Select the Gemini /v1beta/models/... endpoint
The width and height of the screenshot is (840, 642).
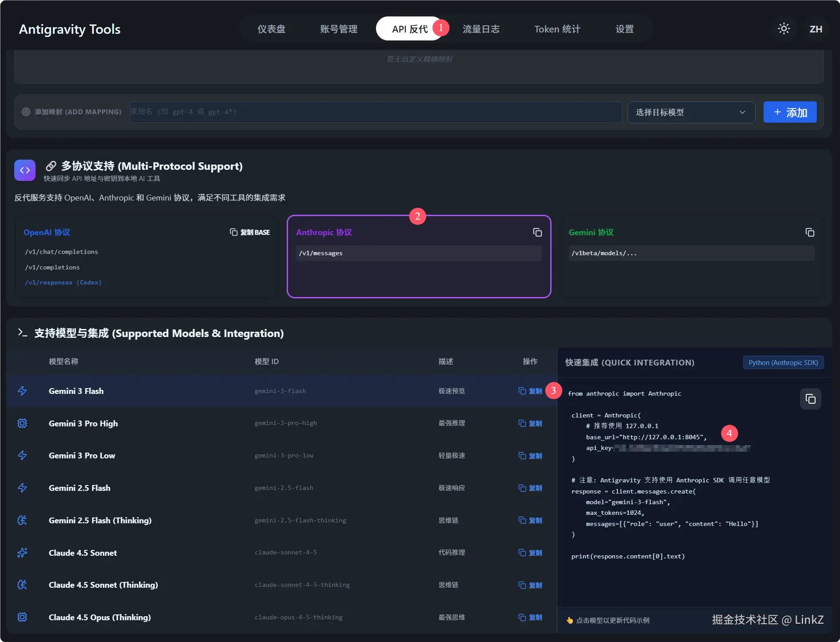click(x=692, y=253)
